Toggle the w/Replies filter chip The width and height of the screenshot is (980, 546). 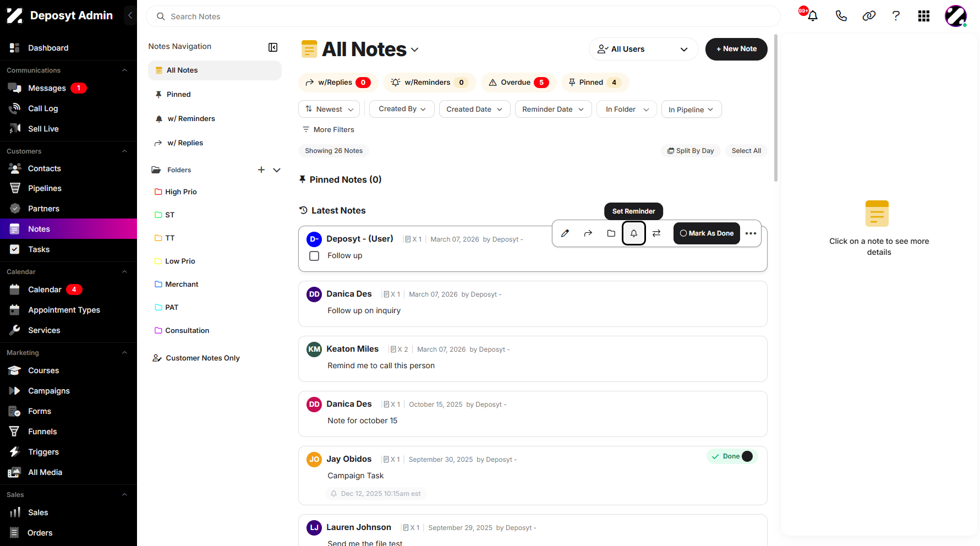click(338, 83)
